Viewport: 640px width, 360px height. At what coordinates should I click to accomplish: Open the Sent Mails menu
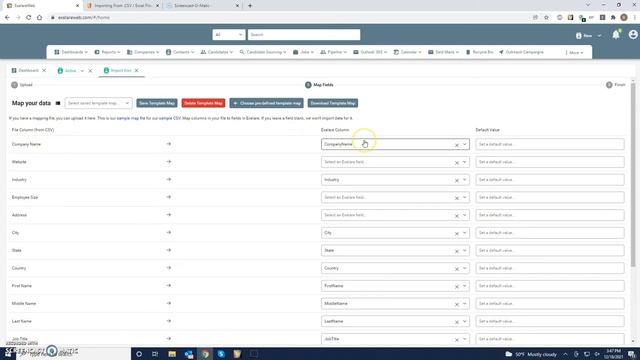[x=443, y=52]
